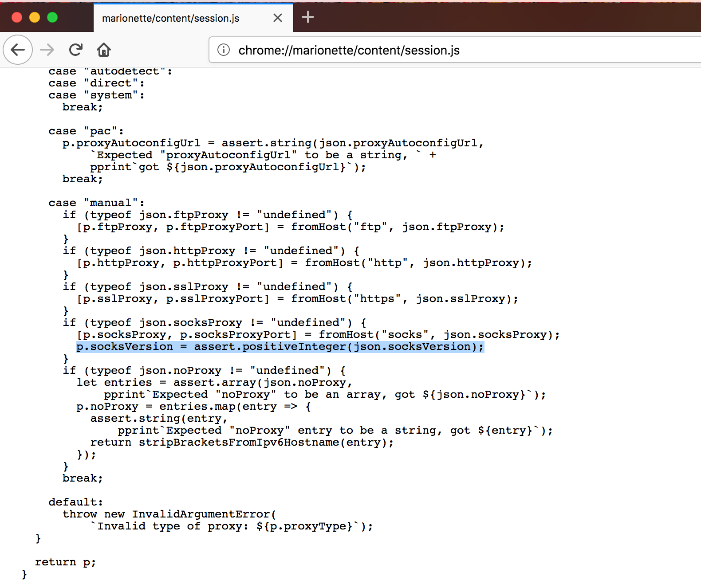
Task: Show site information for chrome:// URL
Action: tap(224, 50)
